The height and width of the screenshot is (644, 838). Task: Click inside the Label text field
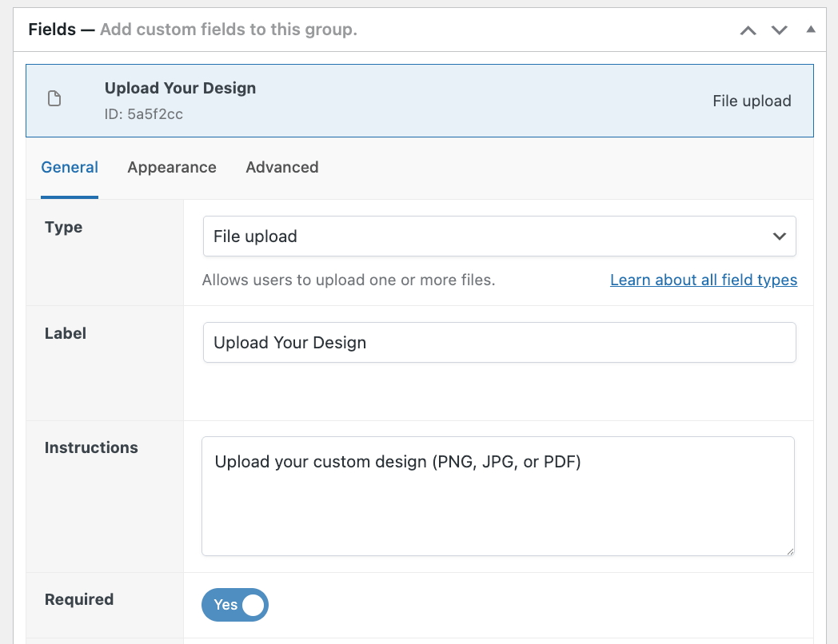pos(500,342)
